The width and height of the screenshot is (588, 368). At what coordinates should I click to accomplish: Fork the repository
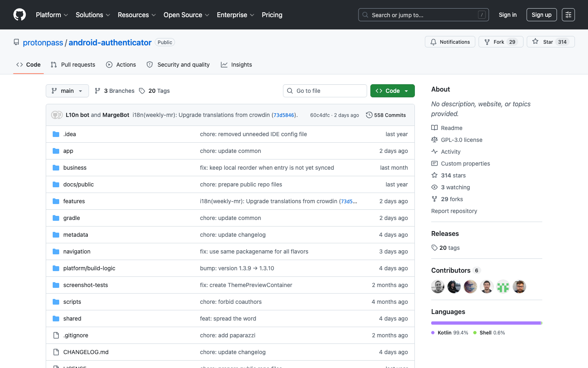point(501,42)
